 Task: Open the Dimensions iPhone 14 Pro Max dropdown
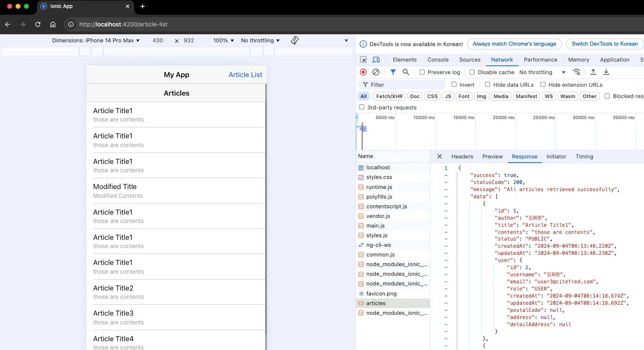pos(96,40)
